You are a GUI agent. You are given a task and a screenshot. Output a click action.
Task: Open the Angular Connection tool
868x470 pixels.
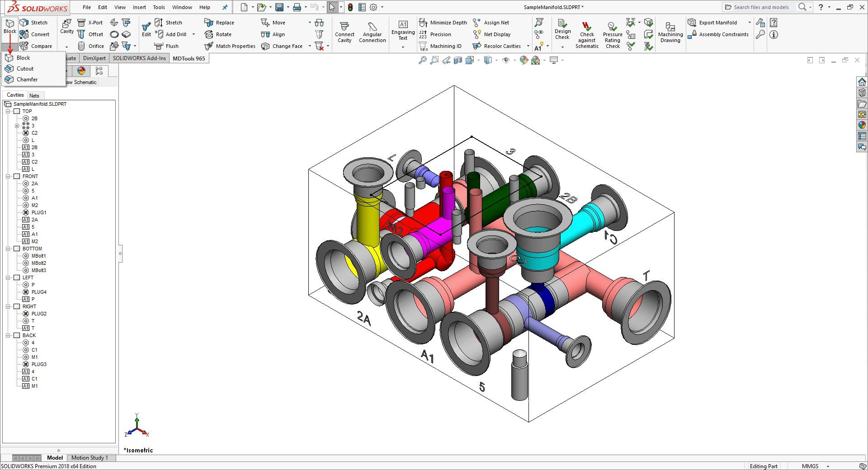pyautogui.click(x=372, y=32)
